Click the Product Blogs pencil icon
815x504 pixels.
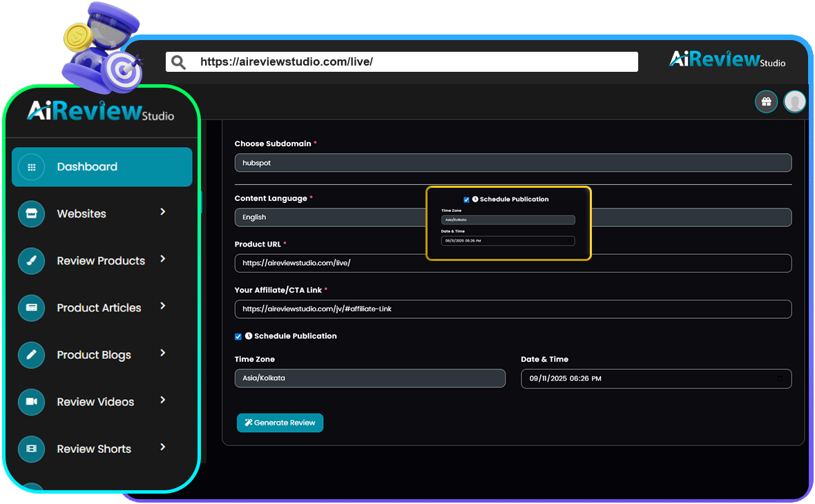tap(31, 355)
